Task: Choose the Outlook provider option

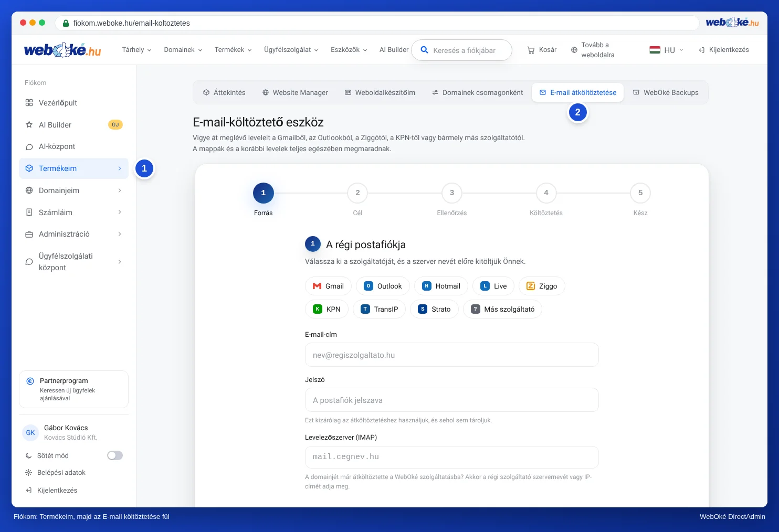Action: coord(383,286)
